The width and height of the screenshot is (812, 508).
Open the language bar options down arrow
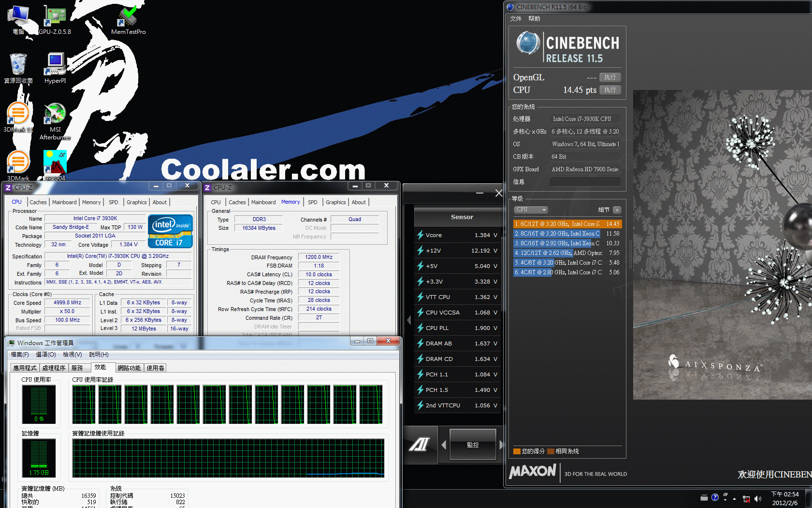[x=725, y=500]
